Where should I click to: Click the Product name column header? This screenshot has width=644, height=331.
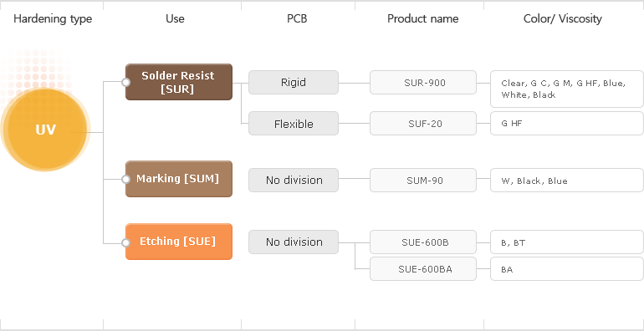pyautogui.click(x=422, y=18)
